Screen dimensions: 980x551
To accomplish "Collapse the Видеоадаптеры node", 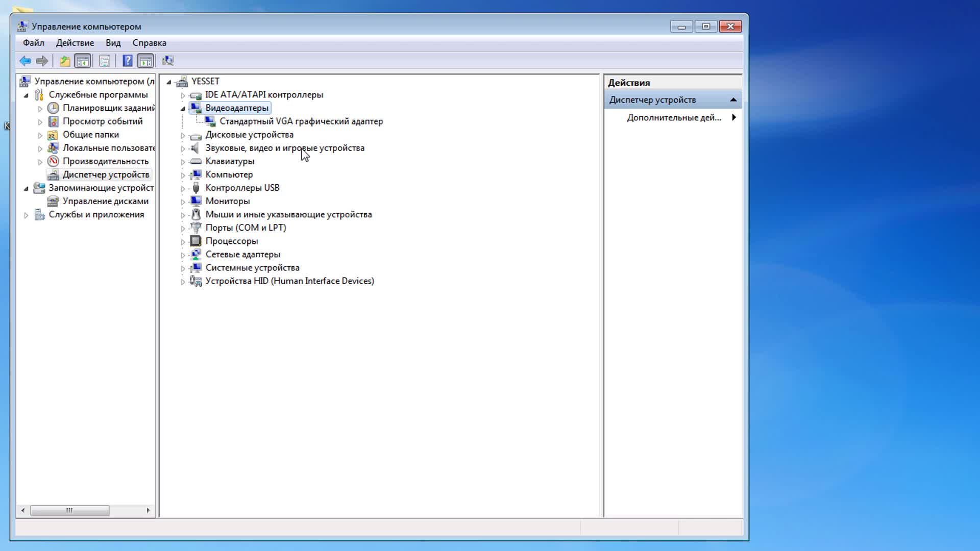I will tap(183, 109).
